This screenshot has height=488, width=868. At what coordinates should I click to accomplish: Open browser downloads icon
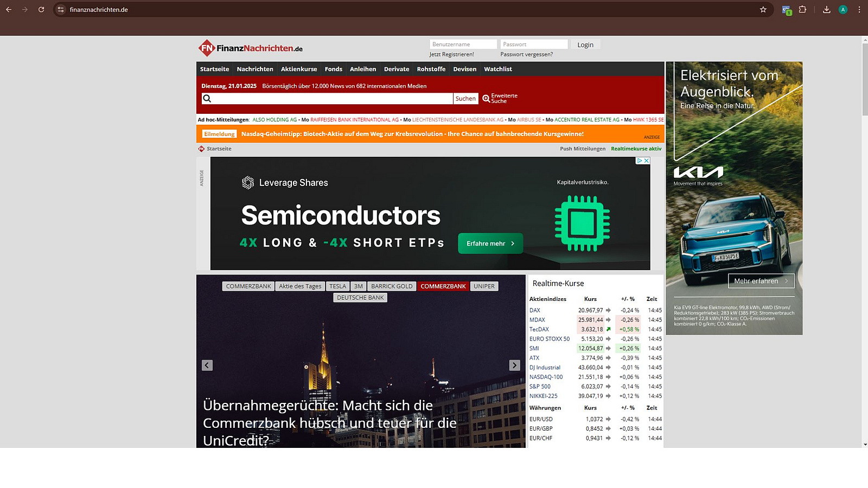point(827,9)
